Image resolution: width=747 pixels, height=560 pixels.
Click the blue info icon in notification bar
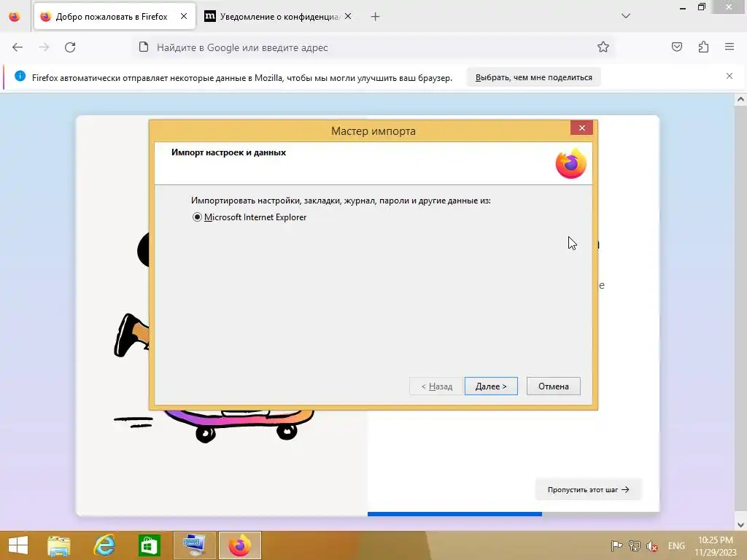(x=20, y=76)
